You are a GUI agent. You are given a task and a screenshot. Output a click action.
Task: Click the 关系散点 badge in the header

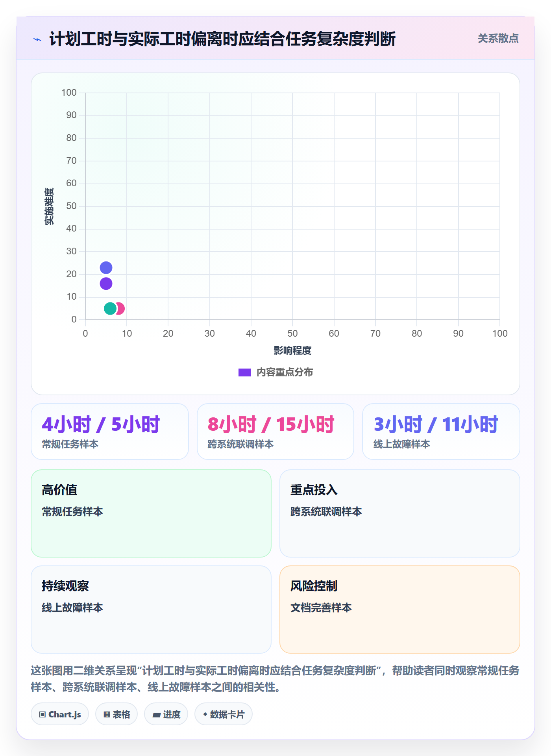pyautogui.click(x=498, y=39)
